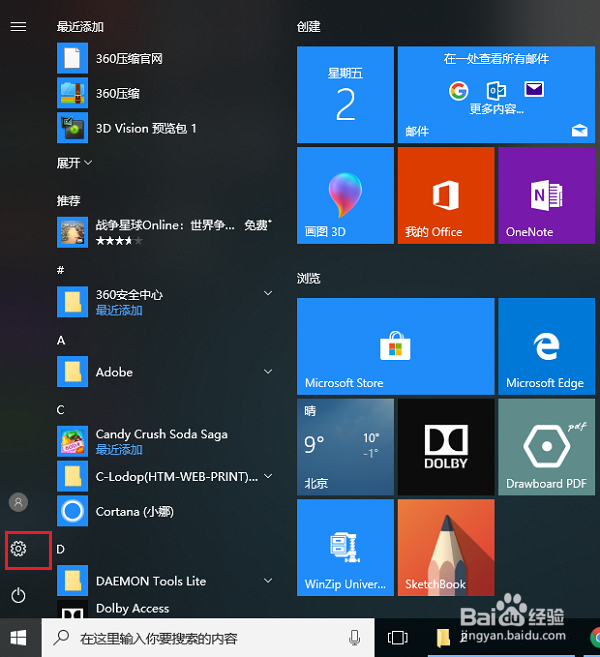Click the # letter index header

pyautogui.click(x=60, y=270)
